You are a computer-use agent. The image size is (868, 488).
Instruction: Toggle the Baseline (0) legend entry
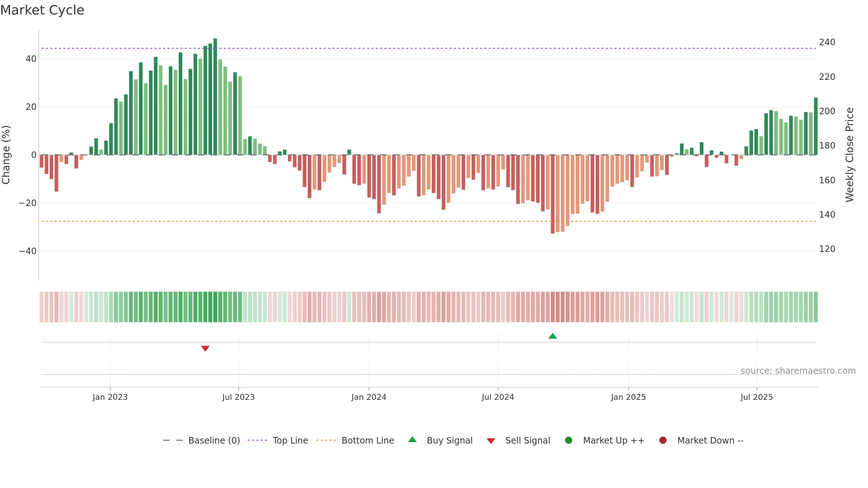[201, 440]
